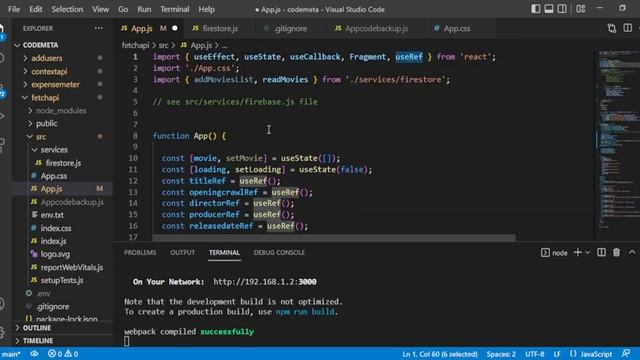Kill terminal with trash icon
The height and width of the screenshot is (360, 640).
click(616, 253)
